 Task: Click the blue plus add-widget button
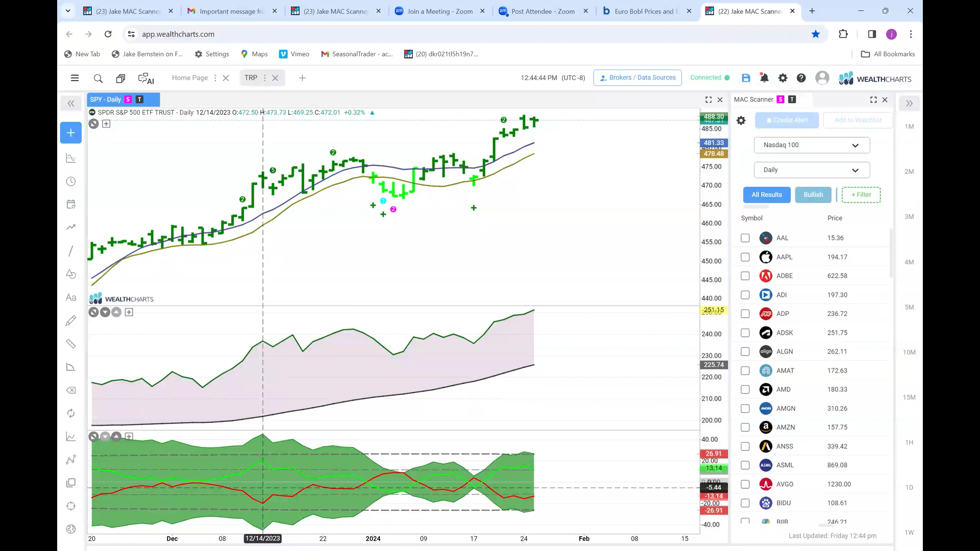click(x=71, y=133)
